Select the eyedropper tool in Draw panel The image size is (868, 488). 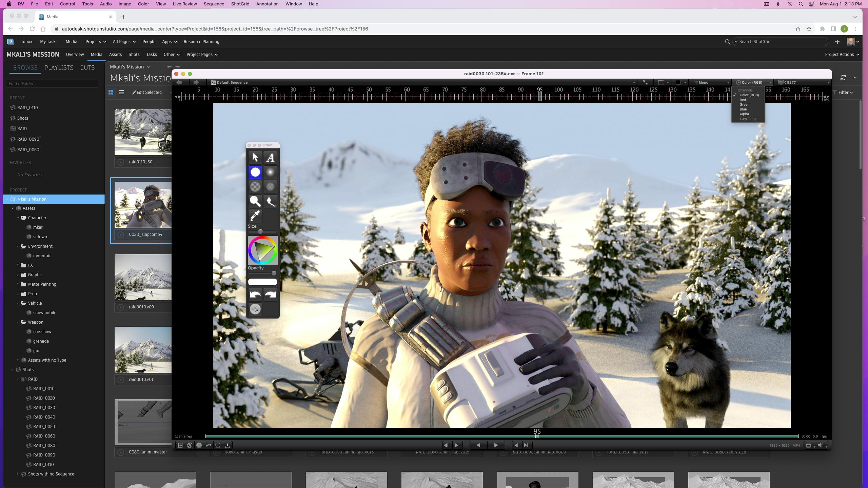pos(255,216)
